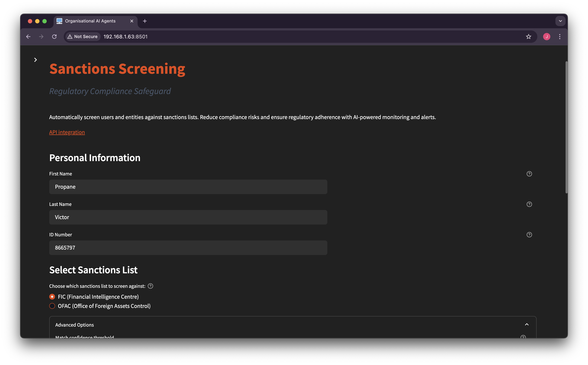Open the tab search chevron dropdown

click(x=560, y=21)
